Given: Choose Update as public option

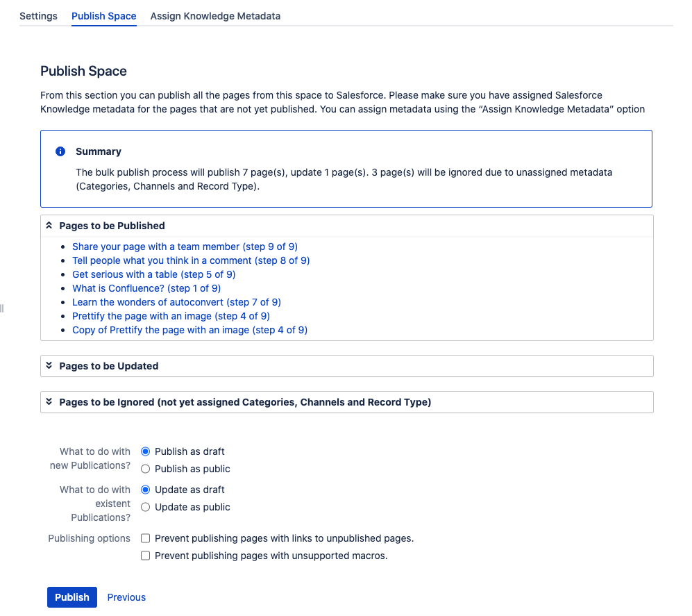Looking at the screenshot, I should point(146,507).
